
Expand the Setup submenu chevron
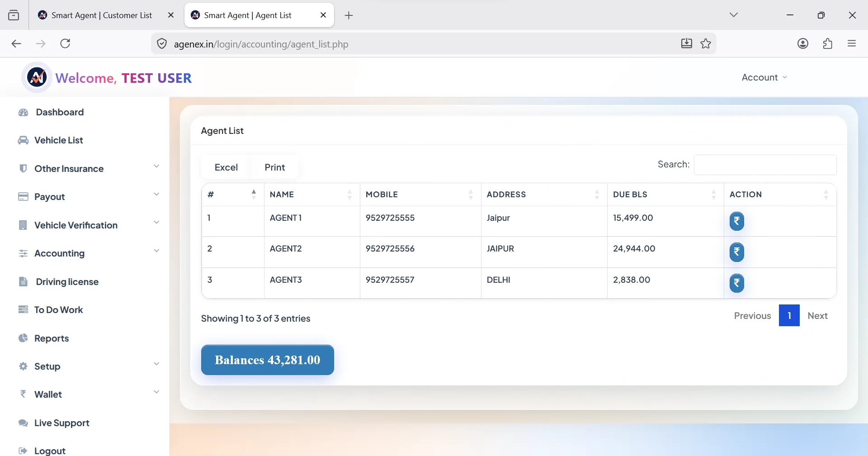click(156, 364)
